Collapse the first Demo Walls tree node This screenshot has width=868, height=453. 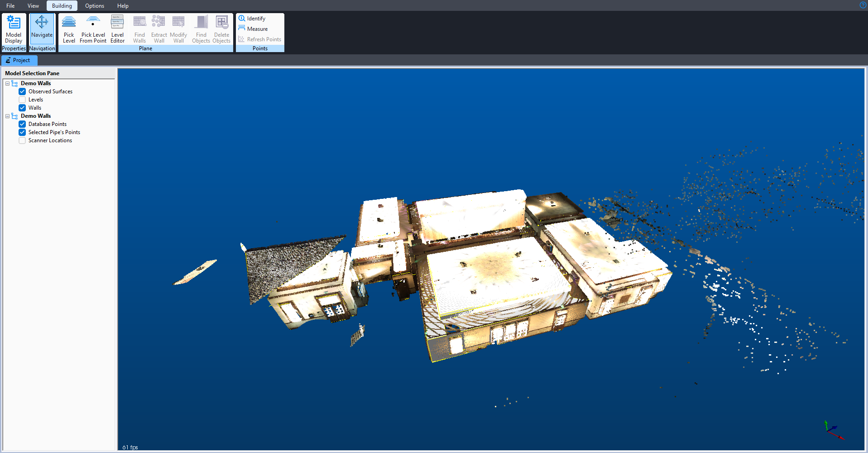pos(8,83)
